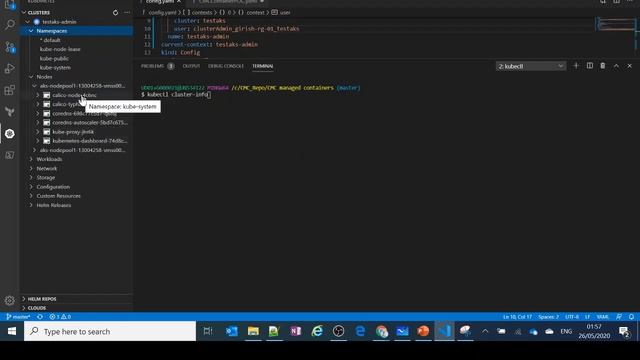Image resolution: width=640 pixels, height=360 pixels.
Task: Expand the Network tree node
Action: click(x=31, y=168)
